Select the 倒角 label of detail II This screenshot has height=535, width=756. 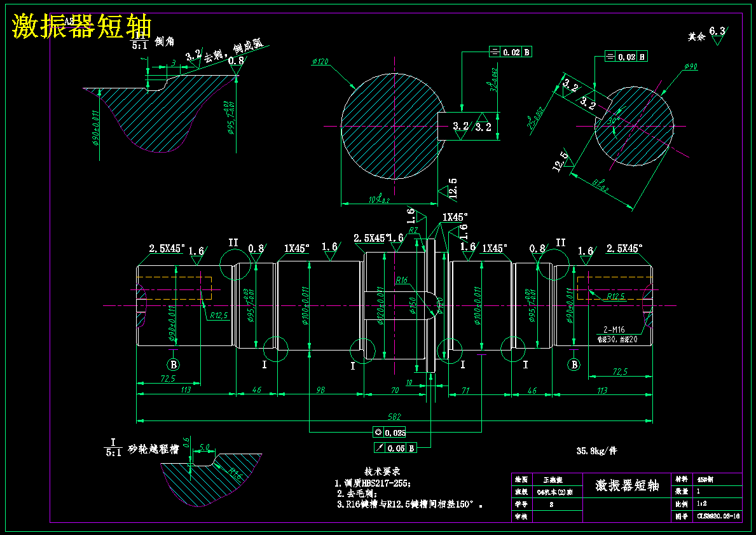(x=164, y=42)
